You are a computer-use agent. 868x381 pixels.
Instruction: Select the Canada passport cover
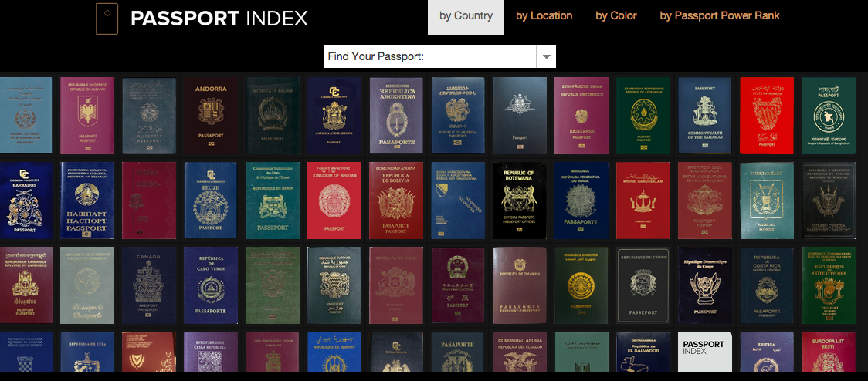[x=149, y=285]
